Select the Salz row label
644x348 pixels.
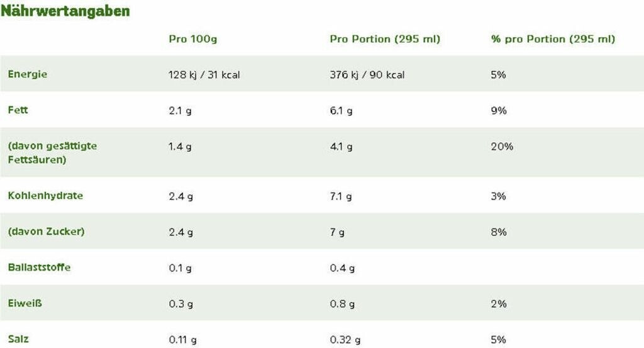18,339
